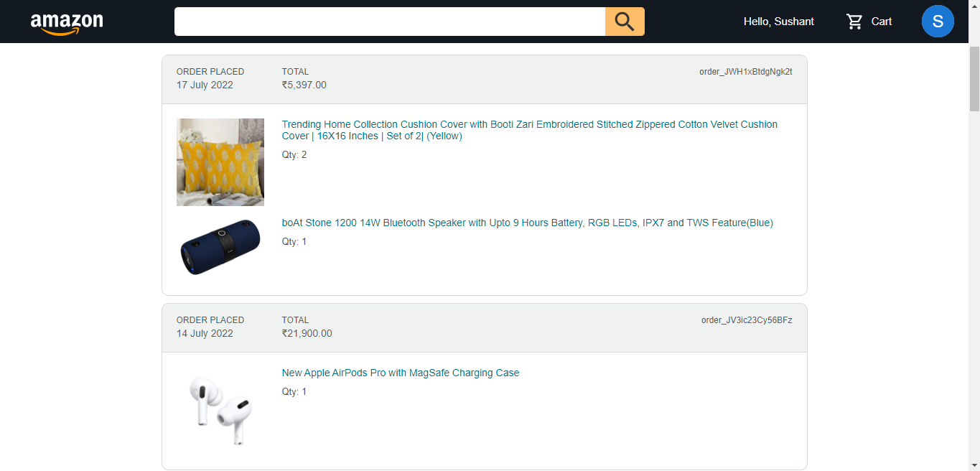This screenshot has width=980, height=471.
Task: Click the ₹5,397.00 total amount
Action: pos(304,85)
